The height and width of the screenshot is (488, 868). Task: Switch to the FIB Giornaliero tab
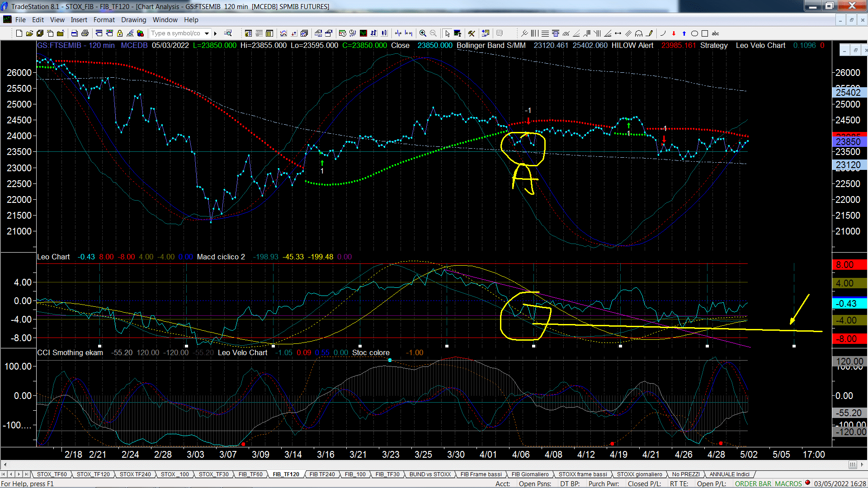coord(530,474)
